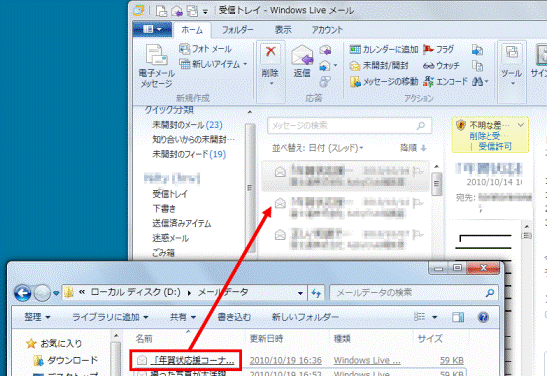547x376 pixels.
Task: Toggle the Explorer preview pane icon
Action: (458, 317)
